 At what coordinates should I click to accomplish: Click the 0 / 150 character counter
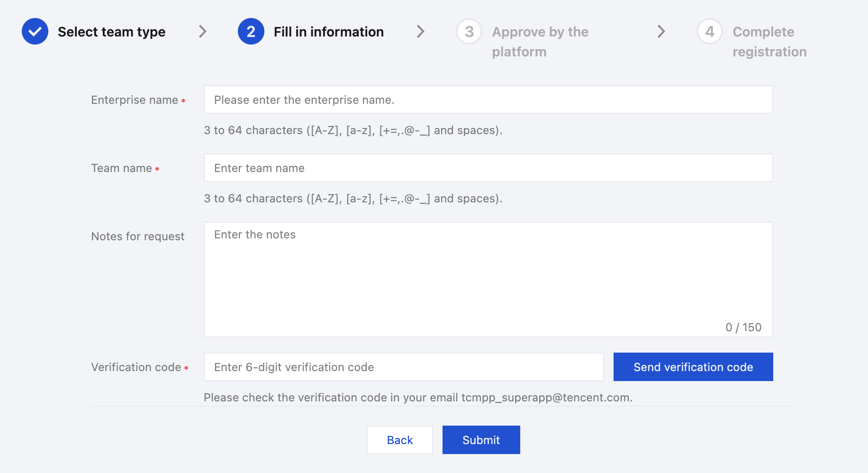click(x=743, y=327)
